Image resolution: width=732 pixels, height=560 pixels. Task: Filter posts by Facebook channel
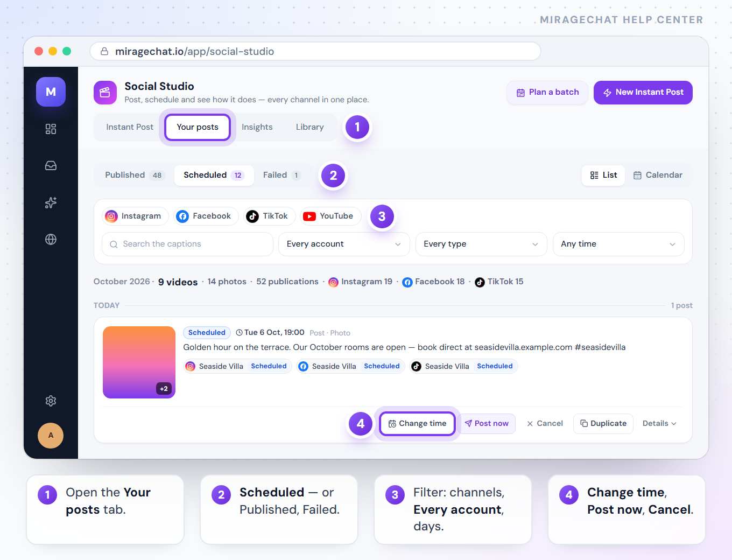[x=206, y=216]
